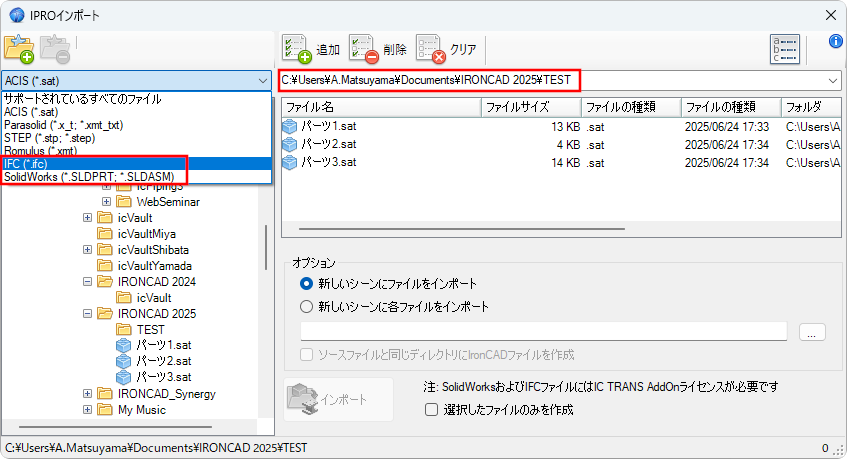Viewport: 847px width, 459px height.
Task: Click the 追加 checklist add icon
Action: [297, 49]
